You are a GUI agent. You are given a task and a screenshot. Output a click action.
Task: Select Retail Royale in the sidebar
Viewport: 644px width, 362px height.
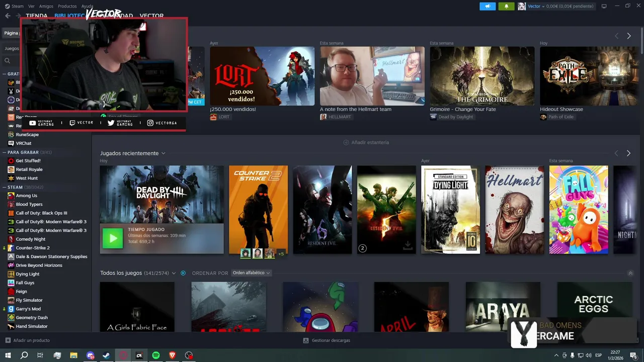(x=29, y=169)
